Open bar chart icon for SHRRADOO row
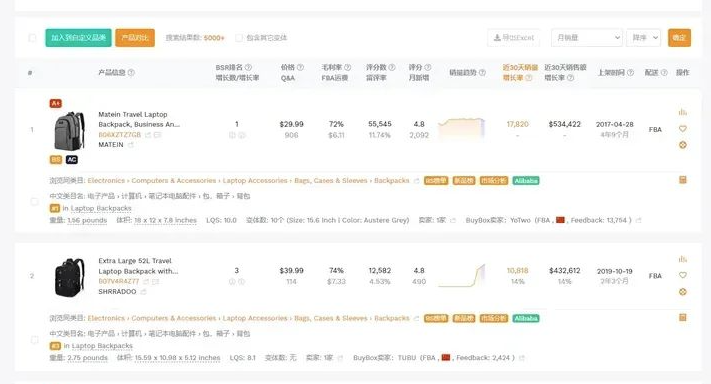Viewport: 711px width, 384px height. click(x=682, y=259)
